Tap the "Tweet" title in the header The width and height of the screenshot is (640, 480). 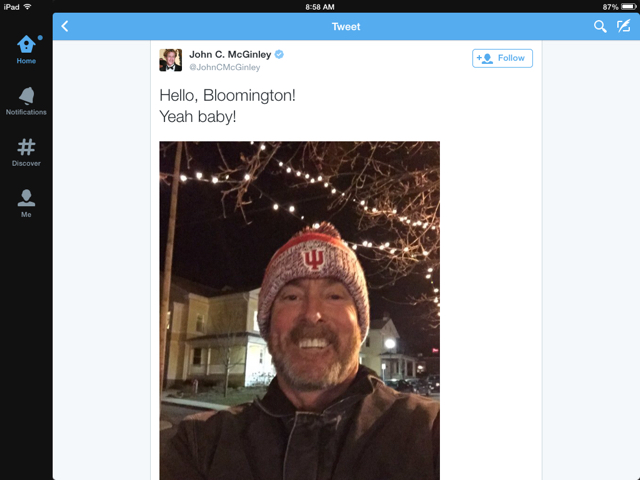(346, 27)
